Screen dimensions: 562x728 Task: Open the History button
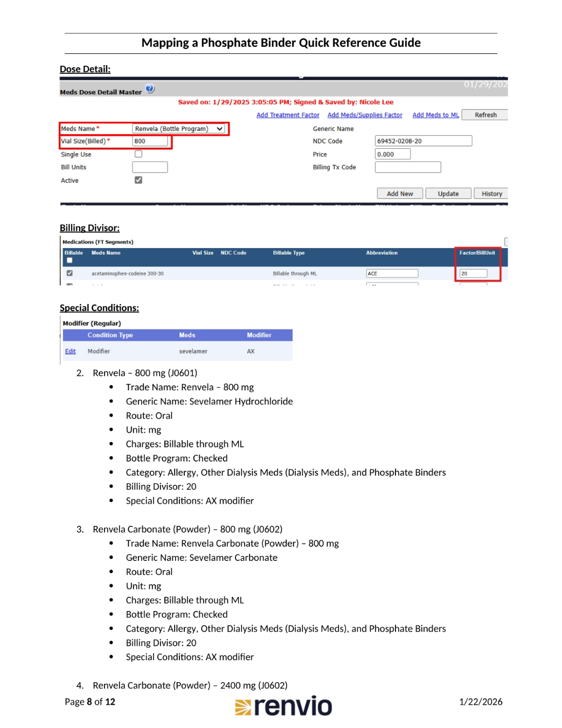[x=491, y=194]
